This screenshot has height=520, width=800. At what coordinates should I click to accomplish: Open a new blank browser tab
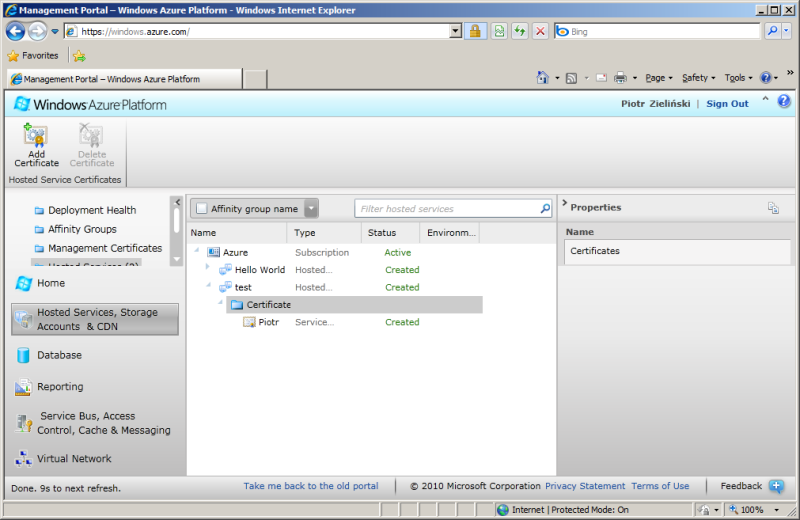point(255,80)
